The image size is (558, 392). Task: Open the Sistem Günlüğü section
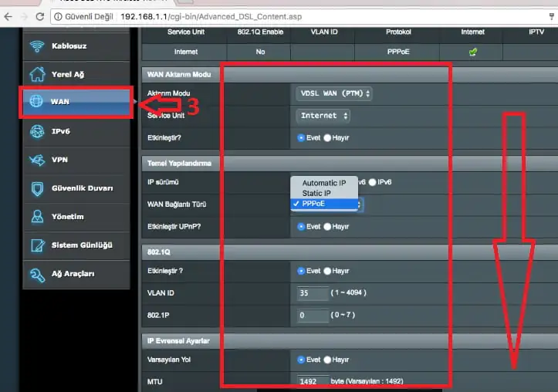(x=76, y=245)
